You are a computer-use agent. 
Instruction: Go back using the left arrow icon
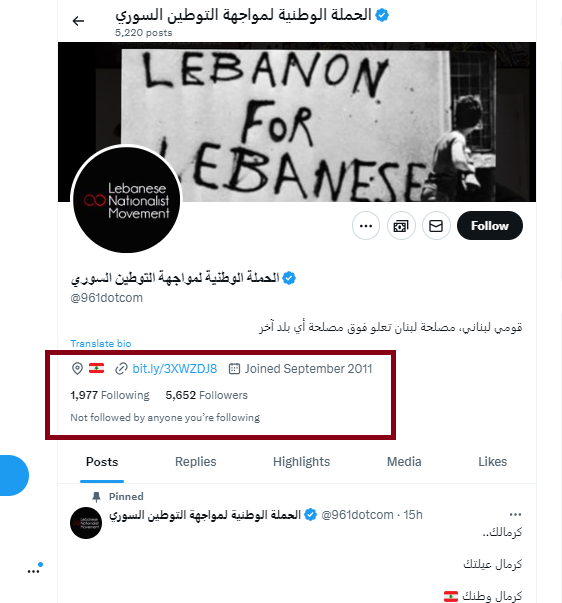click(78, 21)
